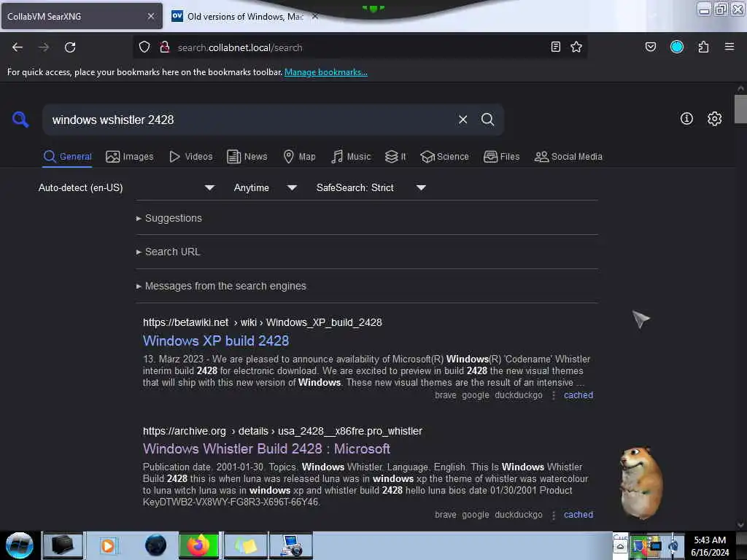Image resolution: width=747 pixels, height=560 pixels.
Task: Select the Map search category
Action: tap(300, 157)
